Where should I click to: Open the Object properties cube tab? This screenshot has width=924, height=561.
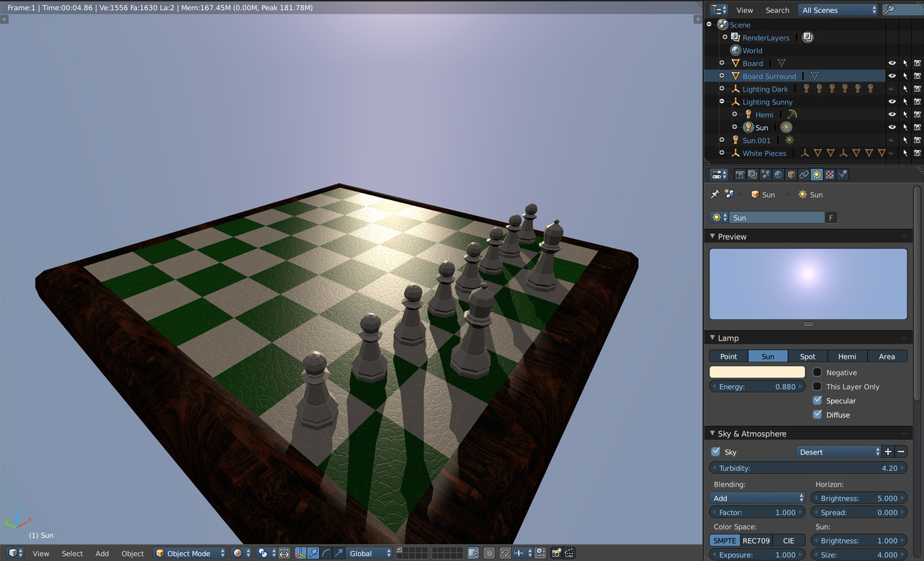pos(791,175)
